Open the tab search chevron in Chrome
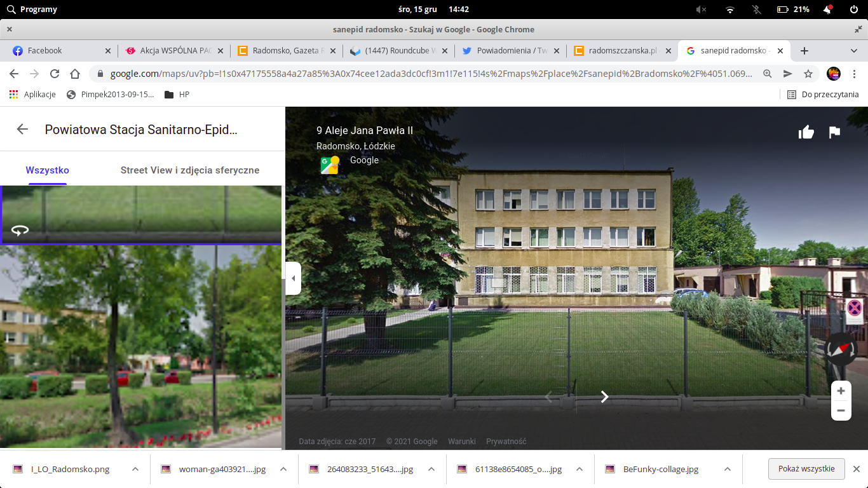Image resolution: width=868 pixels, height=488 pixels. pos(854,50)
